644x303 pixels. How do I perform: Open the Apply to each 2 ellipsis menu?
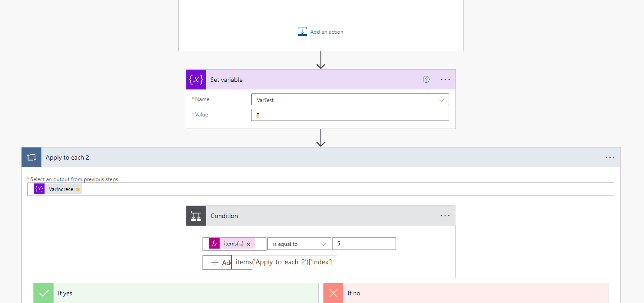[x=610, y=157]
